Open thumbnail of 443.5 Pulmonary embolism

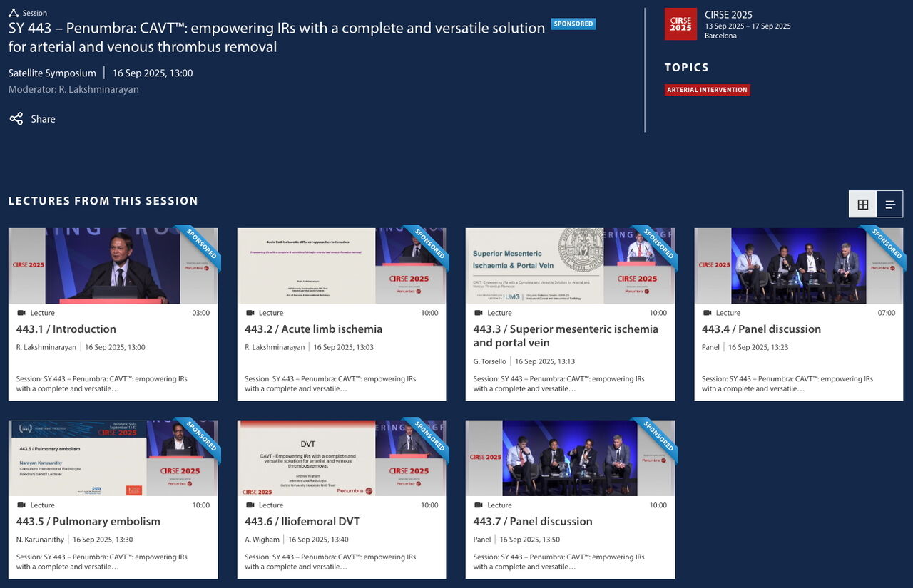pos(113,458)
